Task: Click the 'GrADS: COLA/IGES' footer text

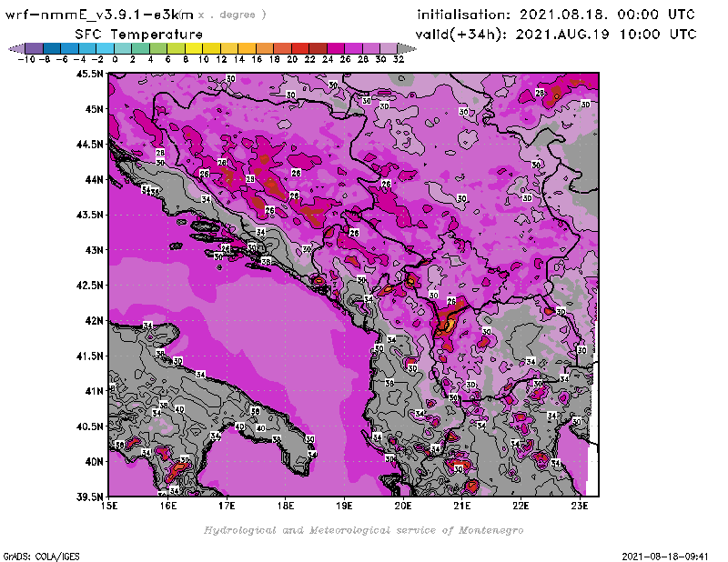Action: tap(41, 556)
